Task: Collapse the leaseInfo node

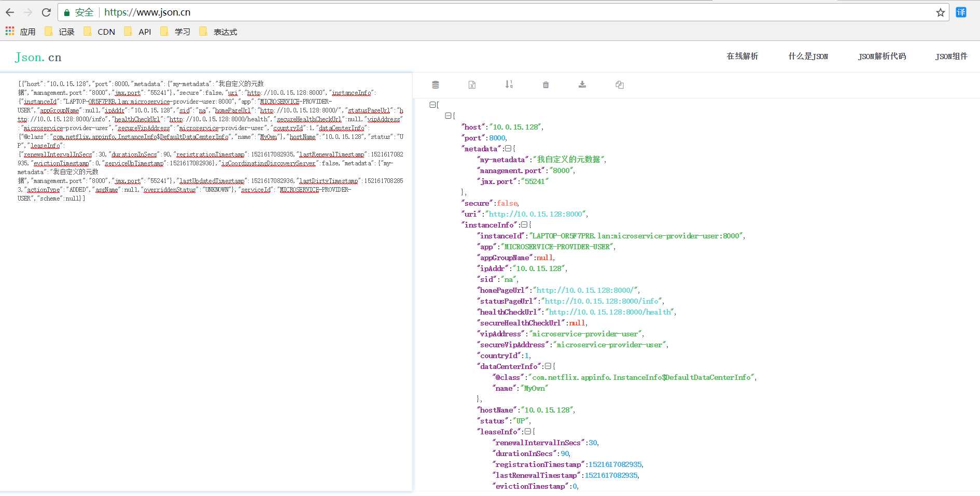Action: (x=527, y=432)
